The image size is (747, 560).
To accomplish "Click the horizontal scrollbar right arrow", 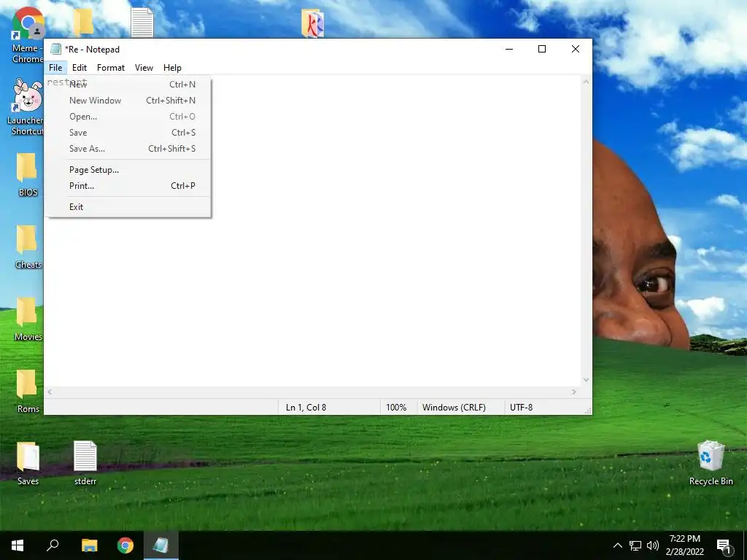I will (x=574, y=392).
